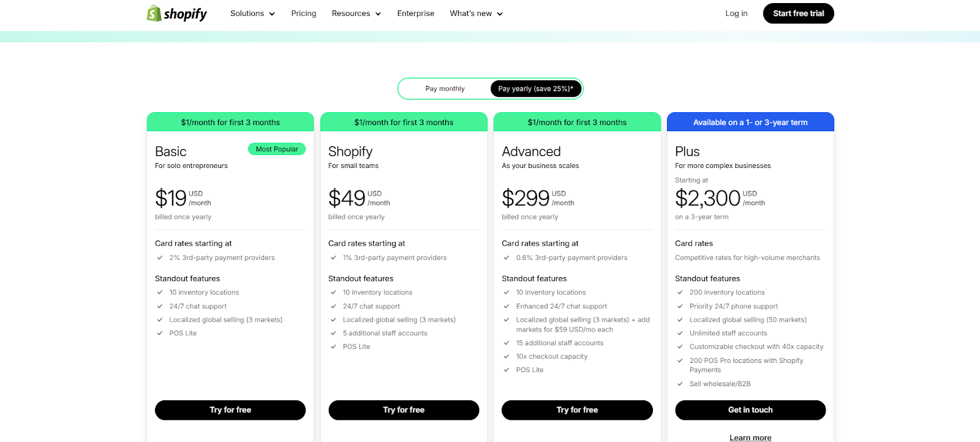Open the Enterprise menu item
This screenshot has width=980, height=442.
(x=416, y=13)
